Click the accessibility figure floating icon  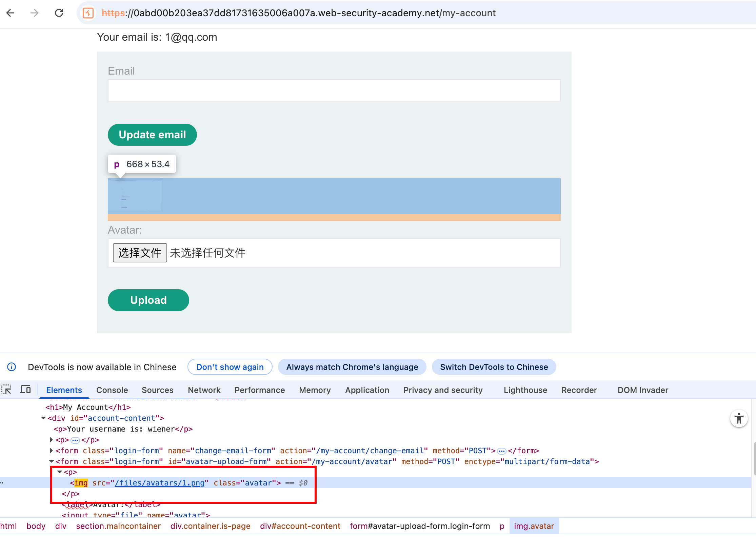point(739,419)
